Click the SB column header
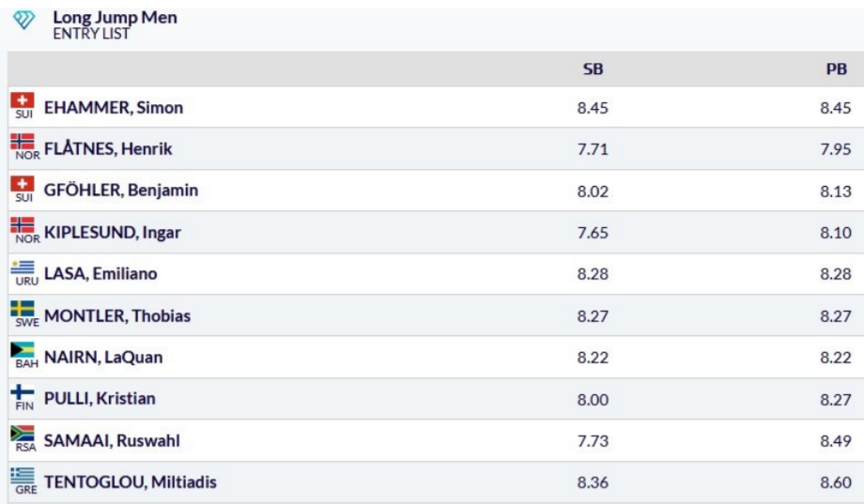The height and width of the screenshot is (504, 864). (x=593, y=69)
